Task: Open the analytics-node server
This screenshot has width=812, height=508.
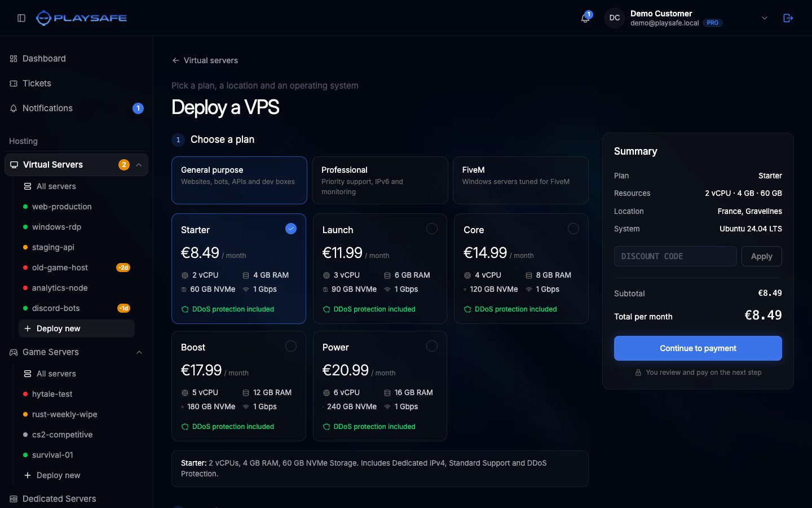Action: pyautogui.click(x=77, y=288)
